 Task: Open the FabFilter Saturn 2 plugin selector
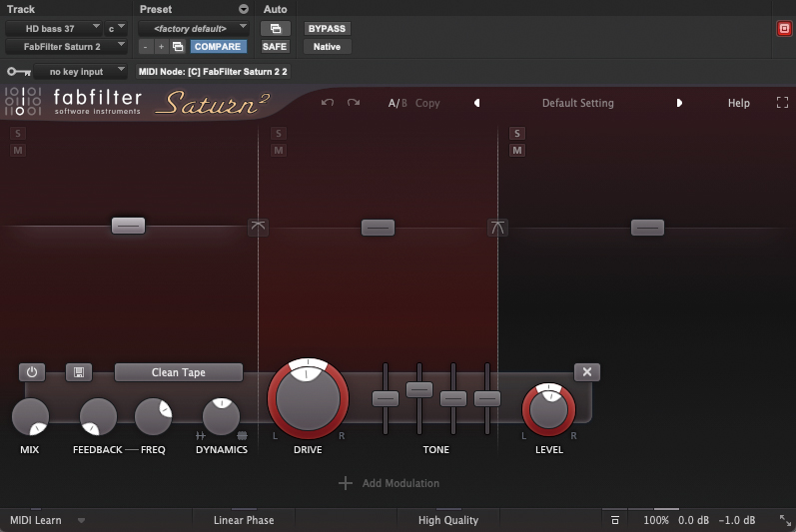click(66, 47)
